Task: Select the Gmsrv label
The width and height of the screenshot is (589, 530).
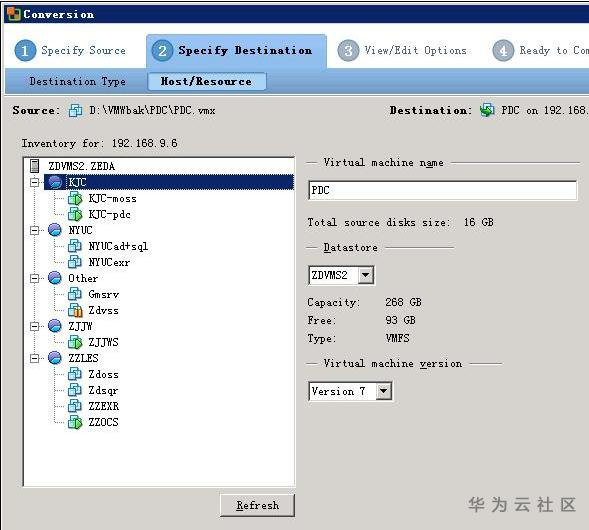Action: (x=104, y=294)
